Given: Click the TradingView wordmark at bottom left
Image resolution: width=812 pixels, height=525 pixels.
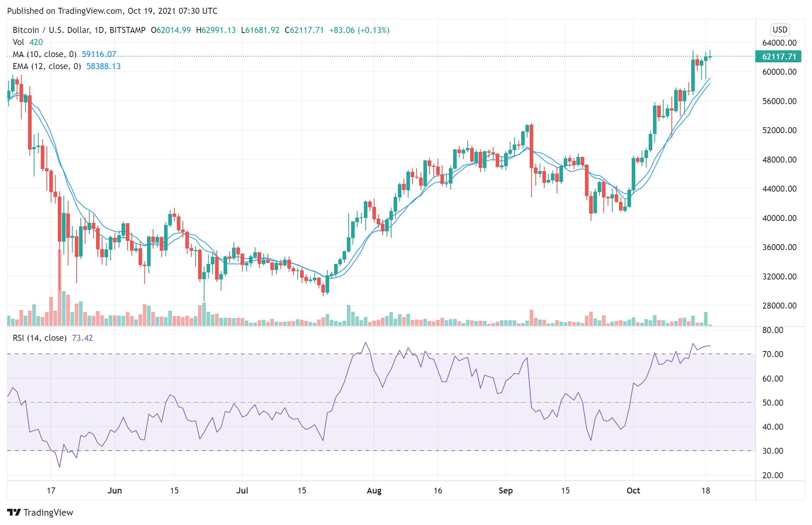Looking at the screenshot, I should [x=48, y=513].
